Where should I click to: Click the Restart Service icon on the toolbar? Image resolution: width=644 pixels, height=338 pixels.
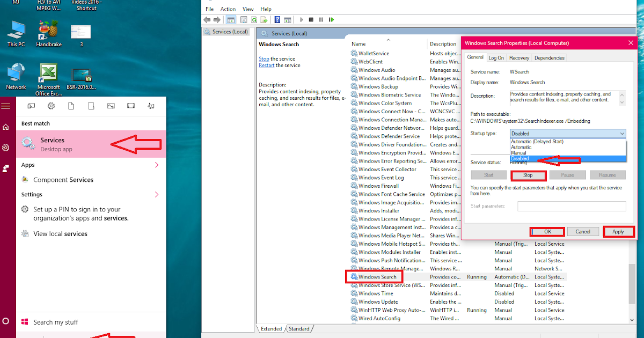[331, 19]
